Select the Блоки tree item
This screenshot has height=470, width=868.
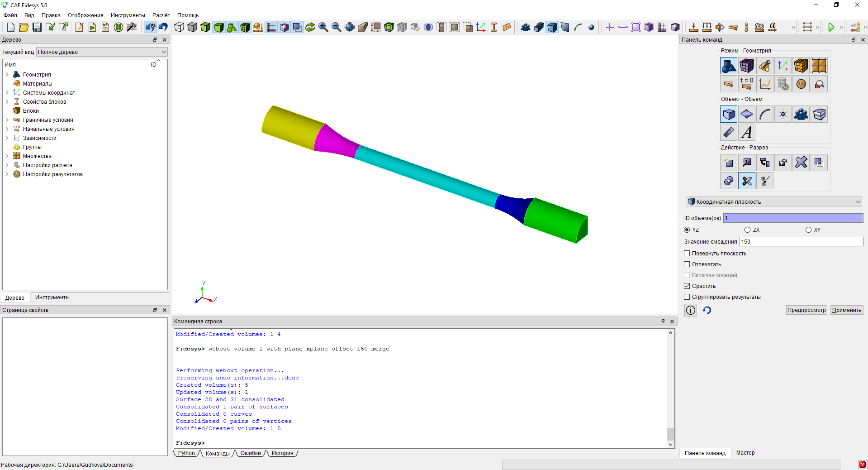[31, 111]
